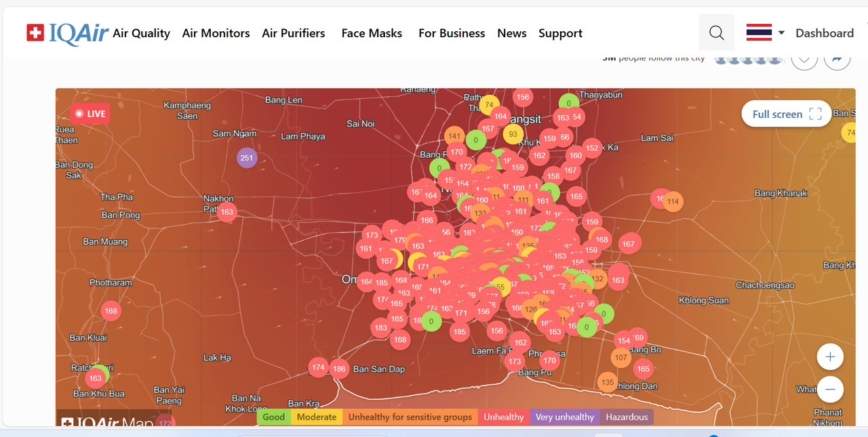Open the Support menu item
Viewport: 868px width, 437px height.
560,33
